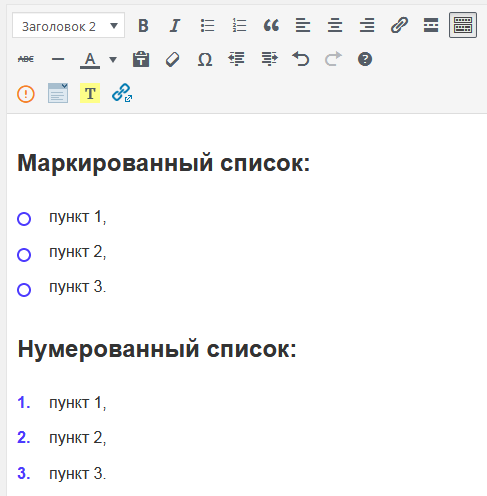Click numbered item 2. пункт 2,
487x496 pixels.
point(62,438)
